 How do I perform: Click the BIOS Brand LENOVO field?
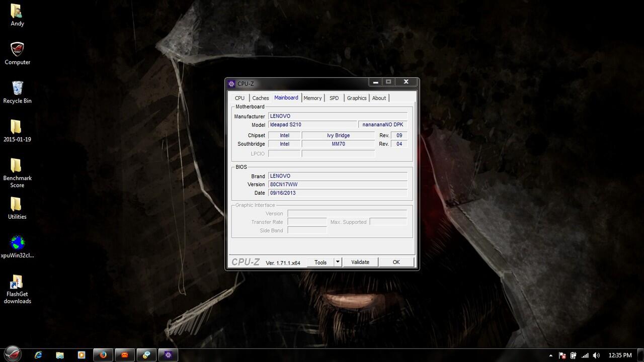pos(338,176)
